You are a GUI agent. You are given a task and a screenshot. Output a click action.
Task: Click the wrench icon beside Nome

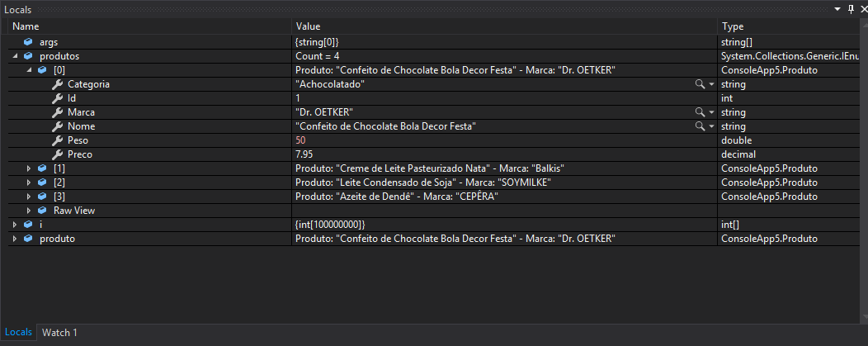click(57, 126)
